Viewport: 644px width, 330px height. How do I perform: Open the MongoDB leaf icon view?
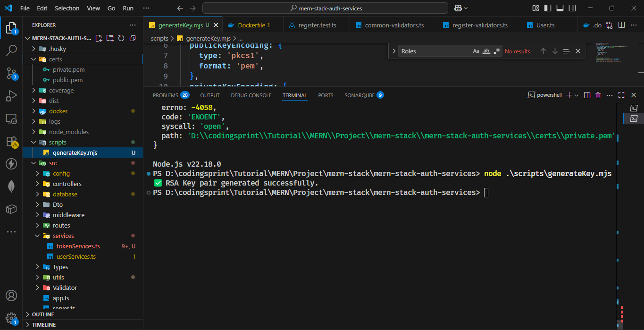click(x=11, y=186)
